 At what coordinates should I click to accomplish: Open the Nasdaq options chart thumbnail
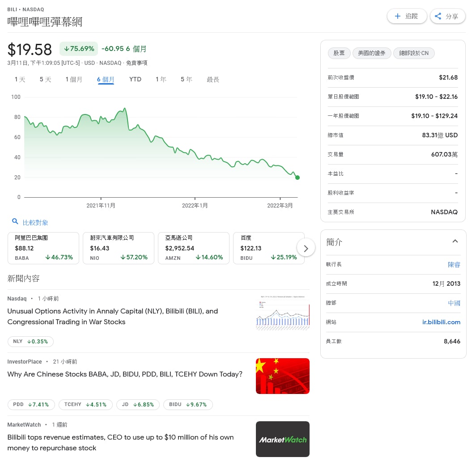tap(283, 313)
